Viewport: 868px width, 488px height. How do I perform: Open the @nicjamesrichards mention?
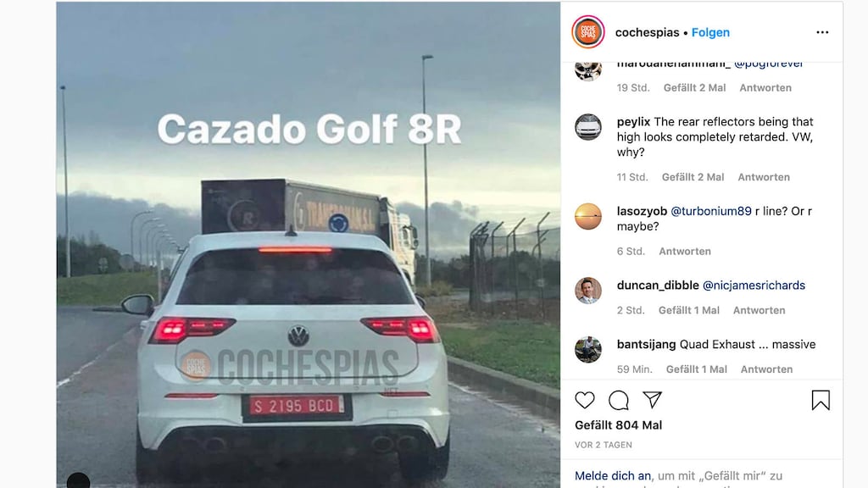[x=754, y=285]
